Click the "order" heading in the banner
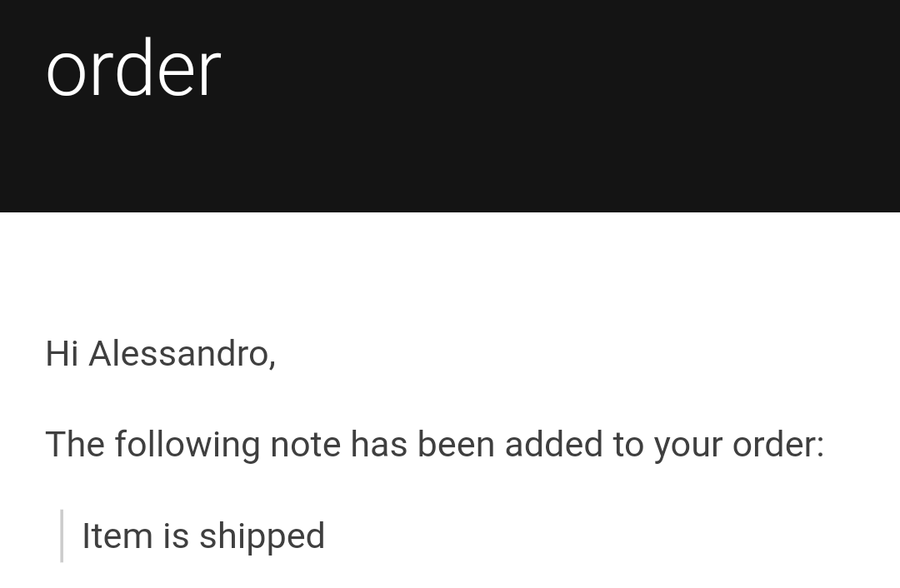900x588 pixels. tap(133, 69)
